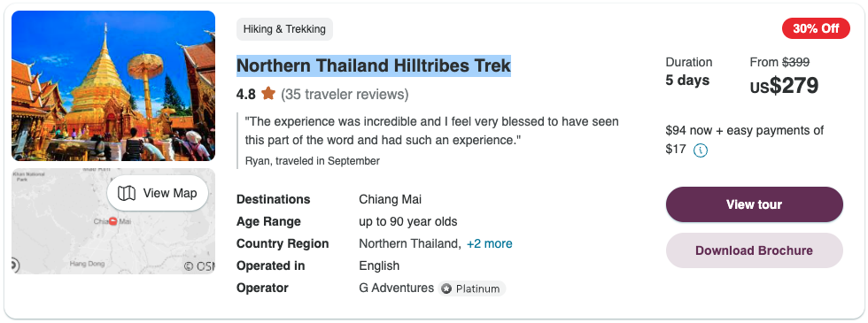Click the US$279 price
The width and height of the screenshot is (868, 323).
(x=785, y=86)
